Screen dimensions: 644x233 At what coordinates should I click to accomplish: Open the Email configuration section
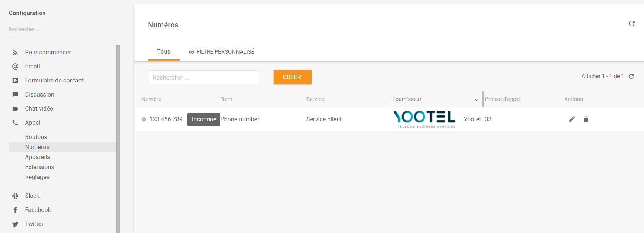[x=32, y=66]
